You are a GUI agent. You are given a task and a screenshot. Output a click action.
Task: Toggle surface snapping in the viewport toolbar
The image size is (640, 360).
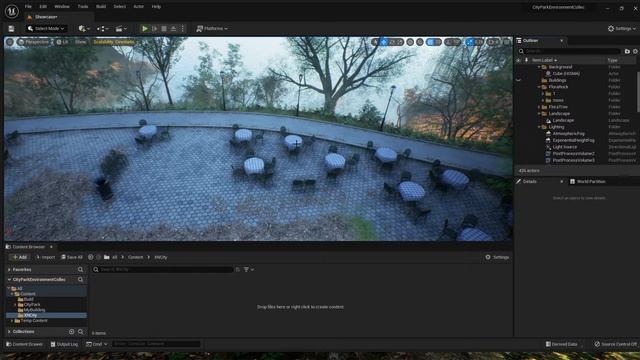tap(420, 42)
